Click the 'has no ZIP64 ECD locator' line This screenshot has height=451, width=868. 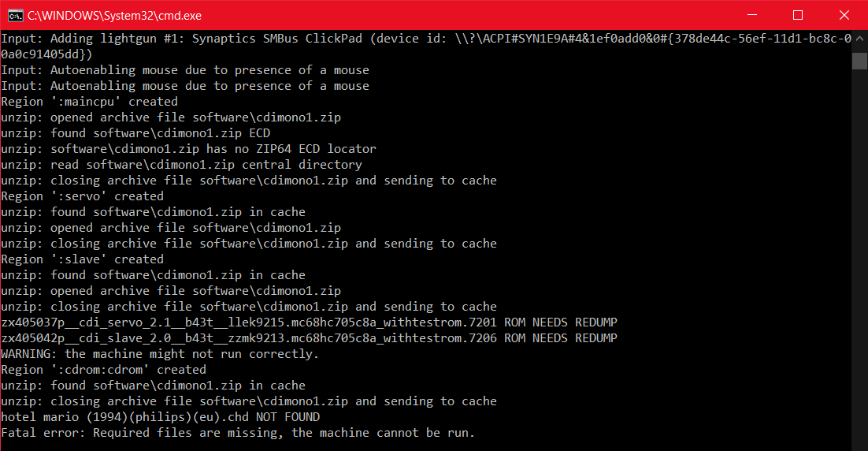click(188, 149)
